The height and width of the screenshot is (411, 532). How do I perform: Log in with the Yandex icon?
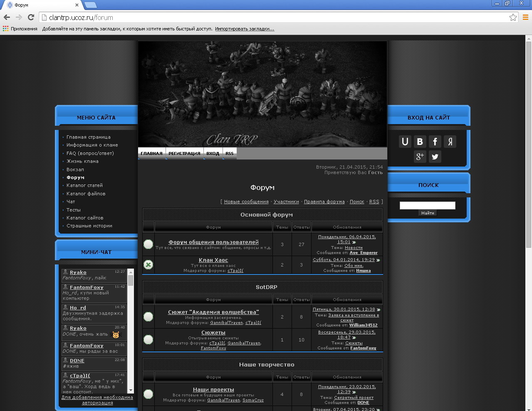pos(450,142)
